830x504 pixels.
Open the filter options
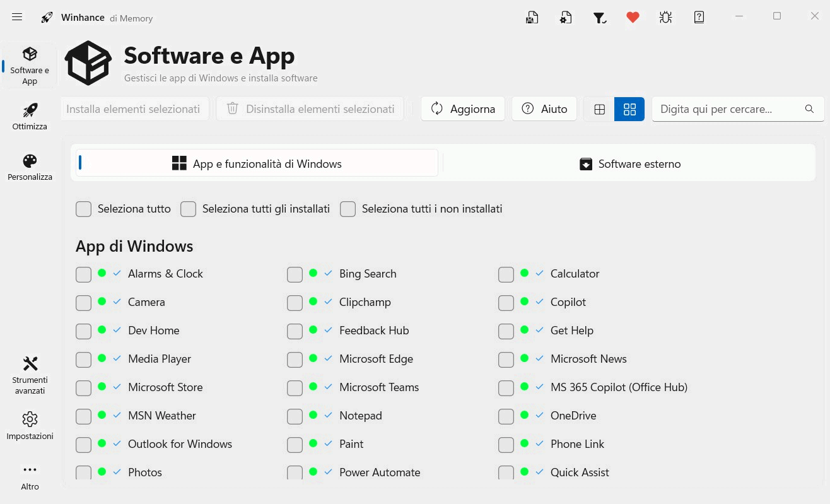pyautogui.click(x=599, y=17)
